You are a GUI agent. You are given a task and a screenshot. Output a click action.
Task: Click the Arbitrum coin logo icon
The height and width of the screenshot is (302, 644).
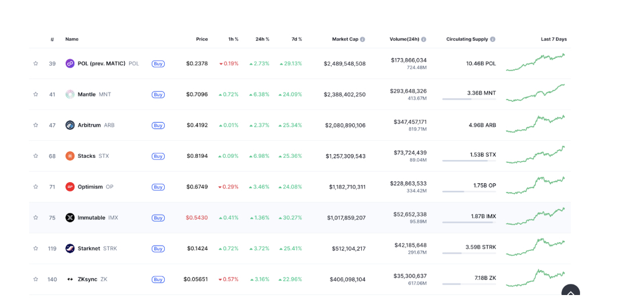click(70, 125)
